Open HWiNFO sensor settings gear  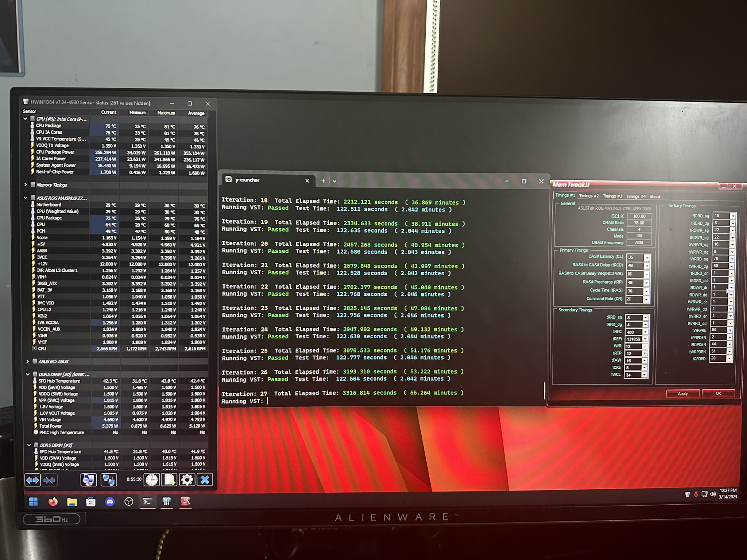[x=187, y=480]
